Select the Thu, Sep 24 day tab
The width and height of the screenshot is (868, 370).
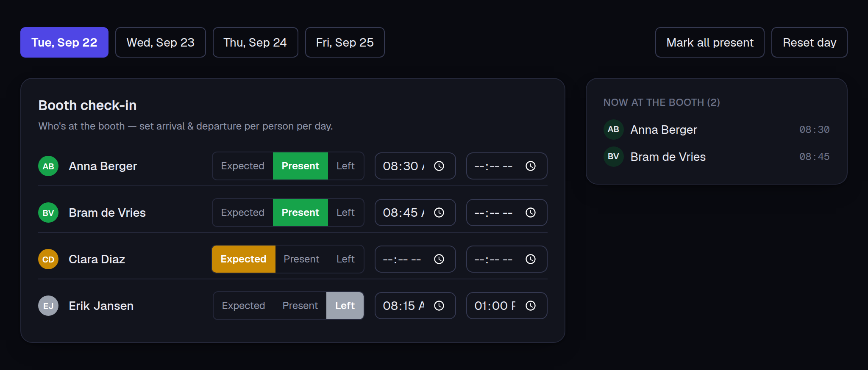255,42
